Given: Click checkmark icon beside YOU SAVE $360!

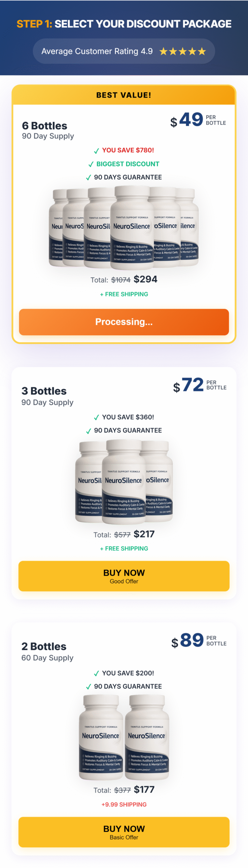Looking at the screenshot, I should coord(96,417).
